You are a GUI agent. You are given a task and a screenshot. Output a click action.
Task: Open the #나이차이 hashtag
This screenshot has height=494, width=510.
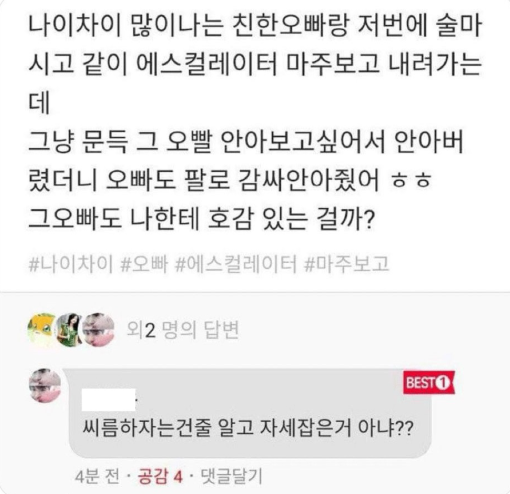coord(71,264)
